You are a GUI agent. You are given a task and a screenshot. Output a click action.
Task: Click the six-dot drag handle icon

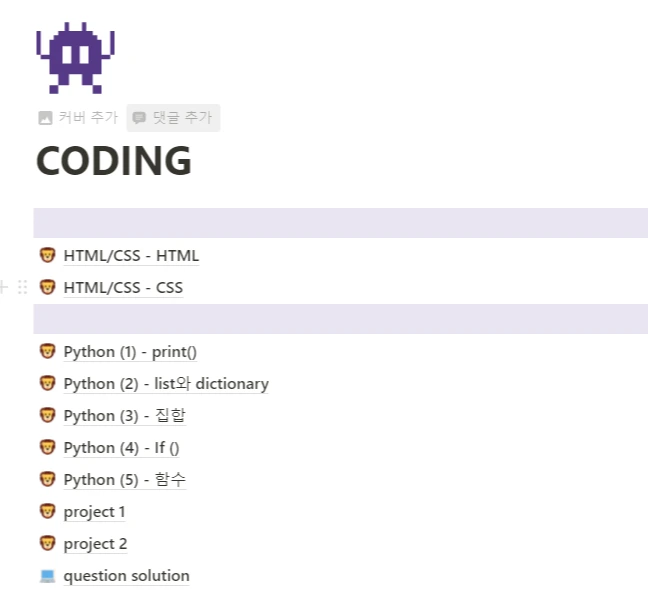[22, 288]
